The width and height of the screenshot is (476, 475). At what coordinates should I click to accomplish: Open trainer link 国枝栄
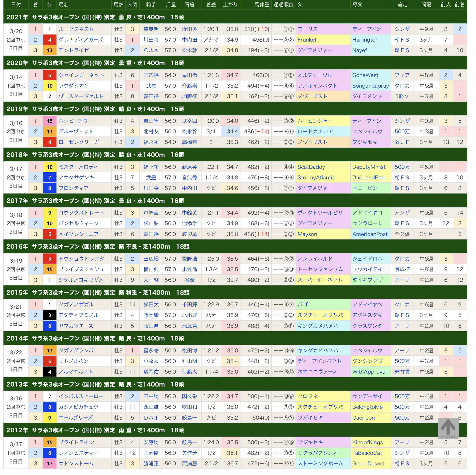coord(190,396)
